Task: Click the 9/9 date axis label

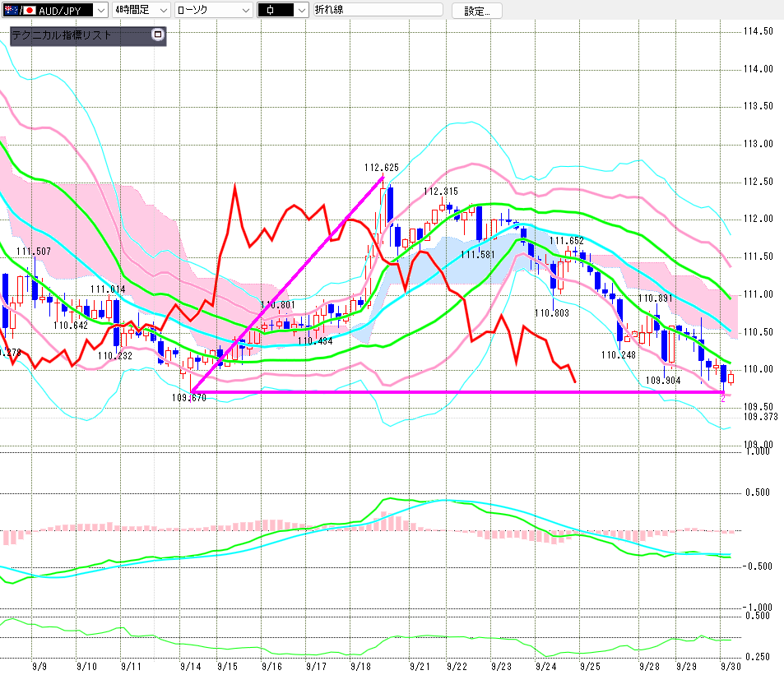Action: coord(39,666)
